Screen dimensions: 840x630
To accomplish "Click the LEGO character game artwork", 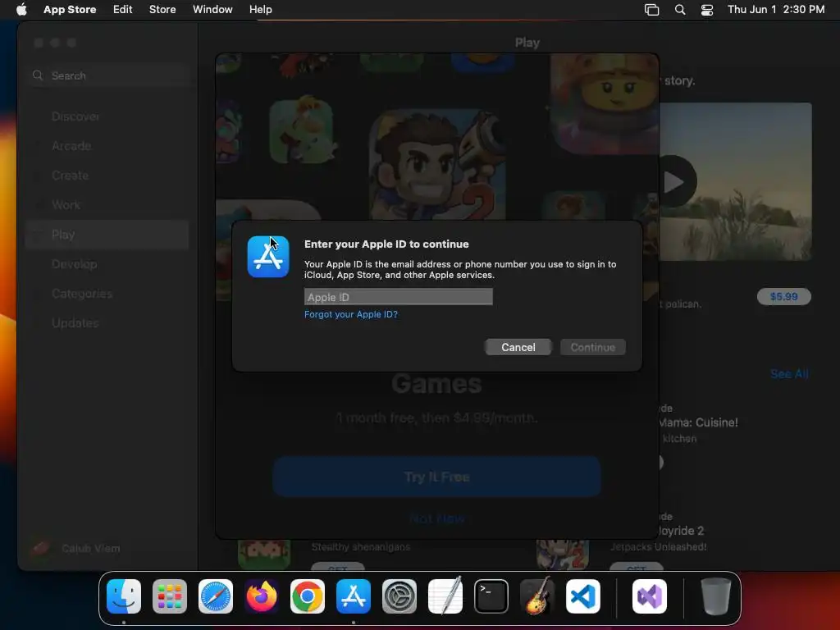I will click(x=605, y=104).
